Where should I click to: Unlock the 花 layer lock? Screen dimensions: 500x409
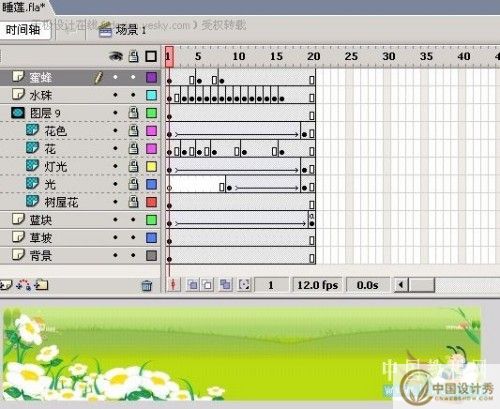tap(133, 148)
